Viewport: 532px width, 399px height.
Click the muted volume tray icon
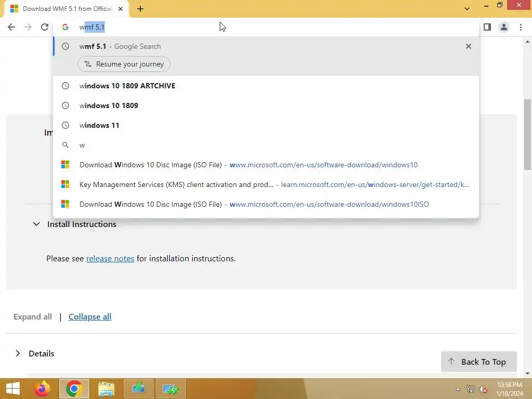click(483, 389)
